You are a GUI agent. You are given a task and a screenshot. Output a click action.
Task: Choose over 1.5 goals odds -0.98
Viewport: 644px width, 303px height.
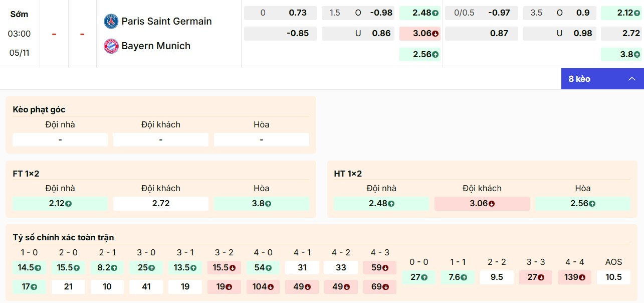(381, 13)
